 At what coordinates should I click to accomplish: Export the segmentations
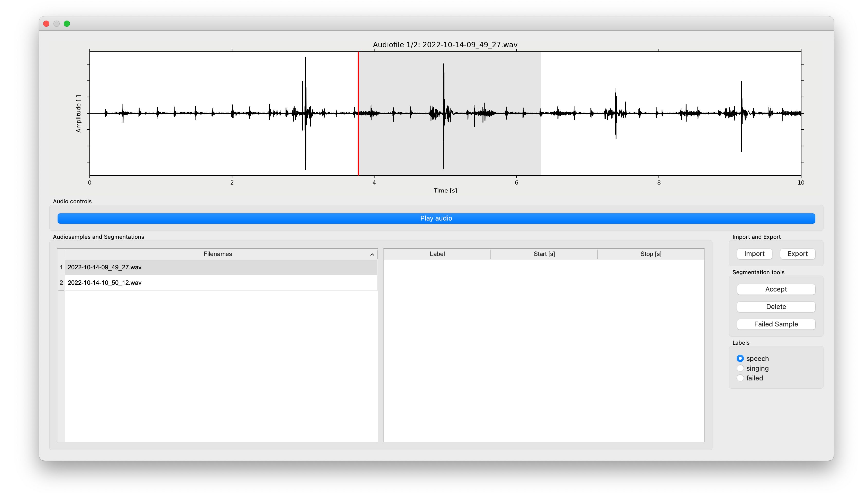797,254
